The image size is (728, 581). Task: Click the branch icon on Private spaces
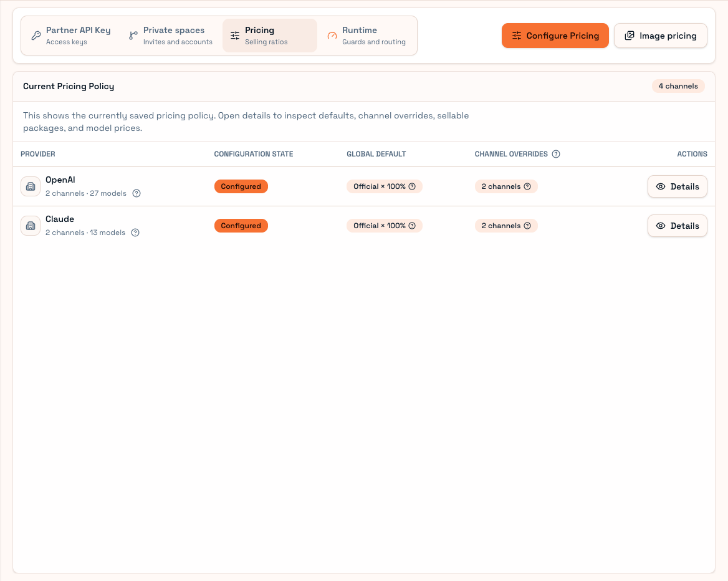tap(133, 36)
